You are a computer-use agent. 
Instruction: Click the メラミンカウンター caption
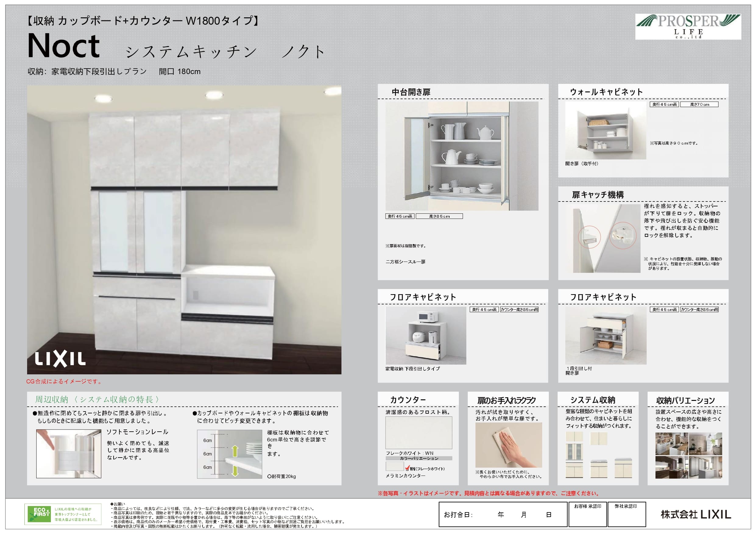[x=405, y=476]
